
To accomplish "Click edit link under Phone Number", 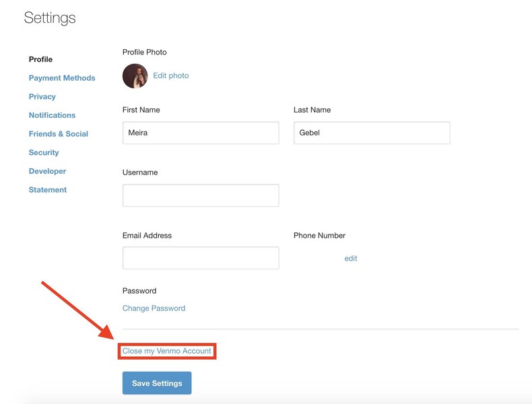I will [x=351, y=259].
